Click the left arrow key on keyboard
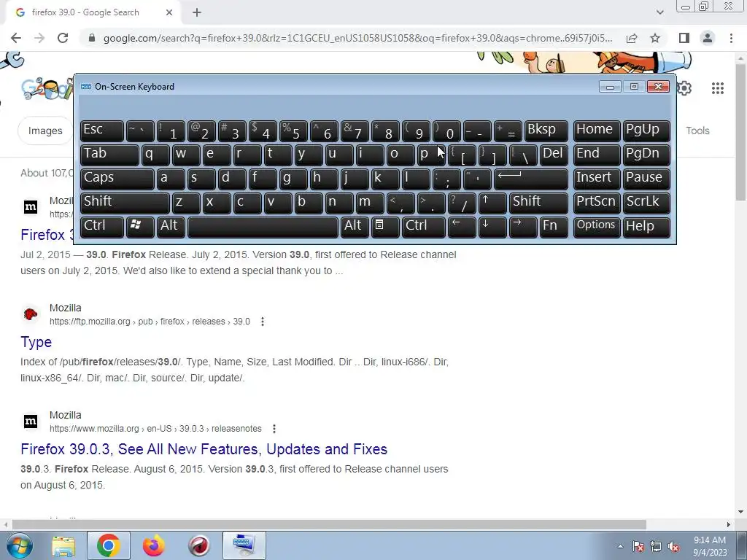Screen dimensions: 747x560 [x=462, y=227]
